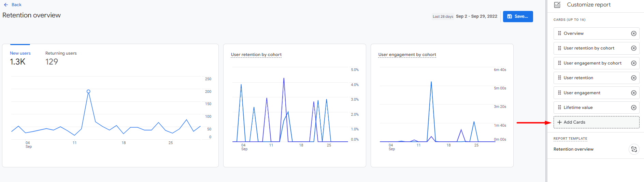Click the peak data point on users chart

pyautogui.click(x=88, y=91)
